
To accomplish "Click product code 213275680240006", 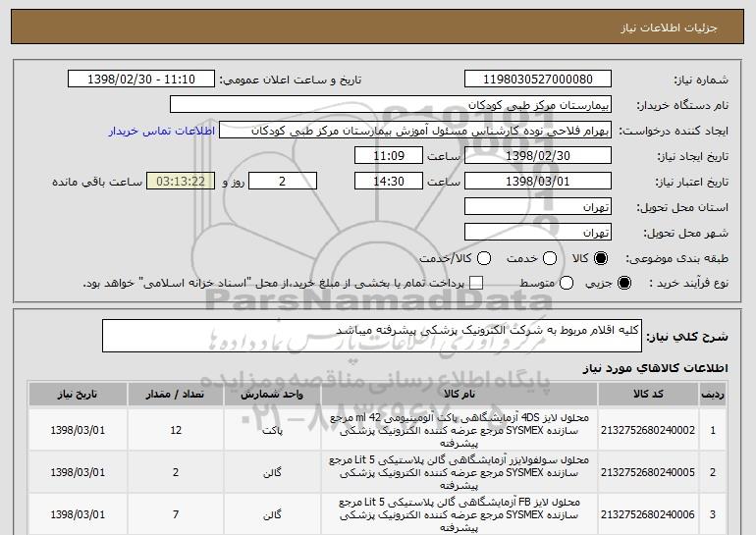I will (648, 514).
